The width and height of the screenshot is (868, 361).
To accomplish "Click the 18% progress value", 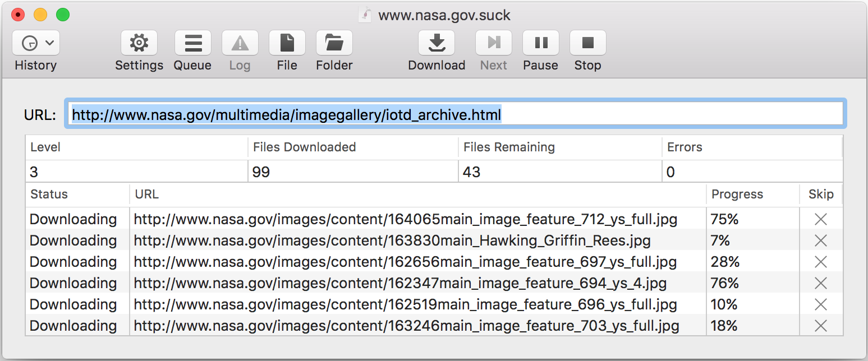I will 724,326.
